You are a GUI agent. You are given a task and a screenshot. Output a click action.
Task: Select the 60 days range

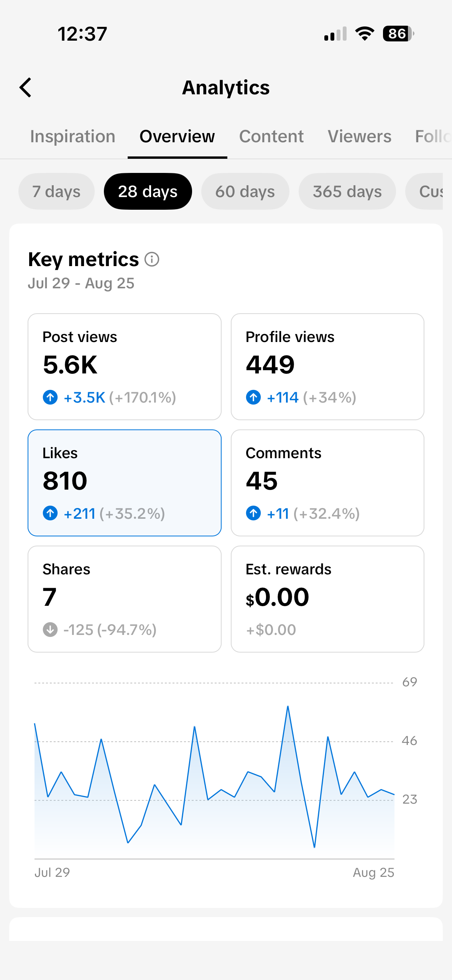[245, 191]
